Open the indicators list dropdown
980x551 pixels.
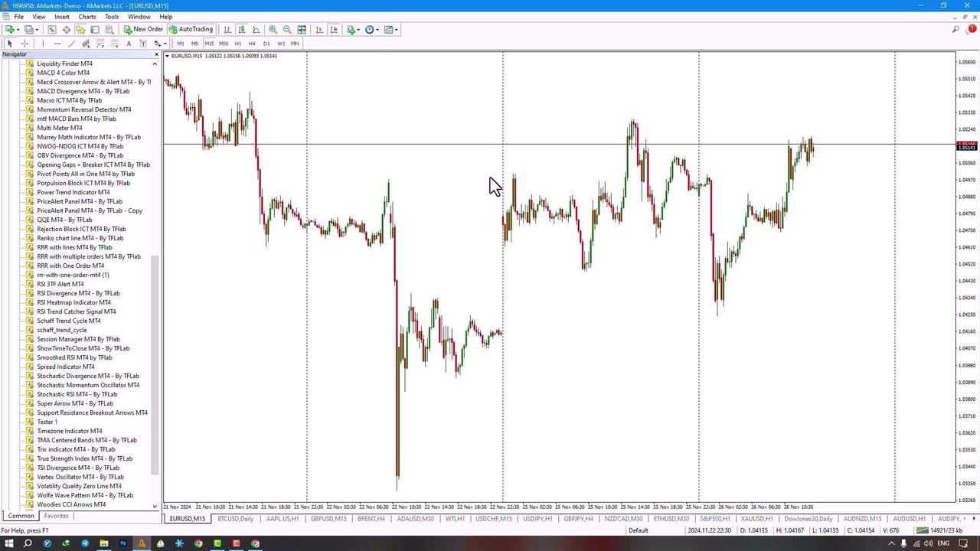352,30
